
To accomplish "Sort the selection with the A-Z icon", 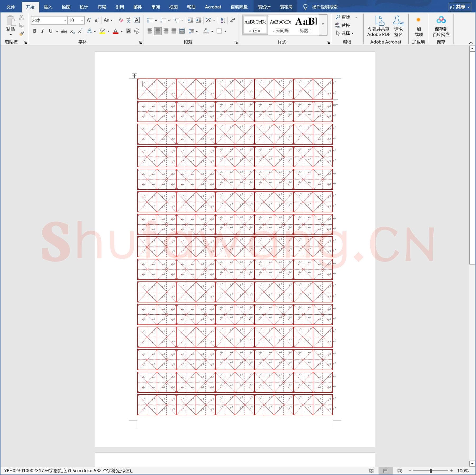I will [223, 20].
